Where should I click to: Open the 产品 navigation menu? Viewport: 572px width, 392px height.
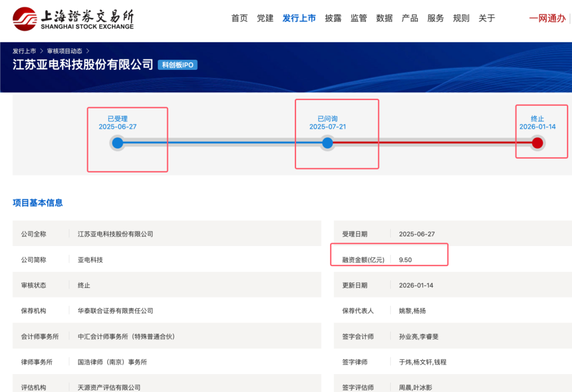[x=409, y=18]
